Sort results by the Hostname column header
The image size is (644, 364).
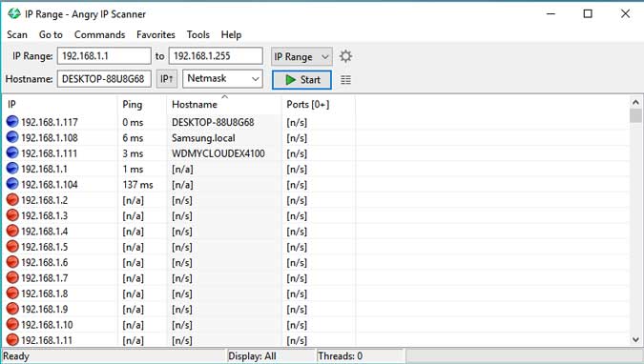(224, 104)
